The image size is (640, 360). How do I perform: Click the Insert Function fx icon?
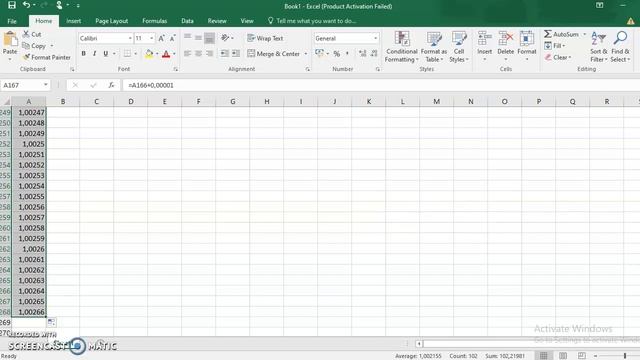point(111,85)
